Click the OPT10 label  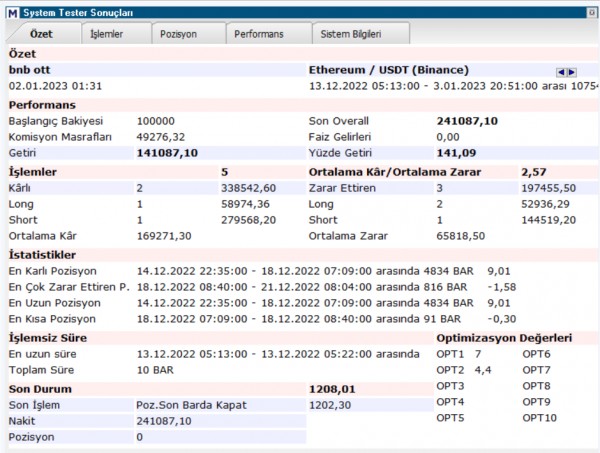[540, 418]
